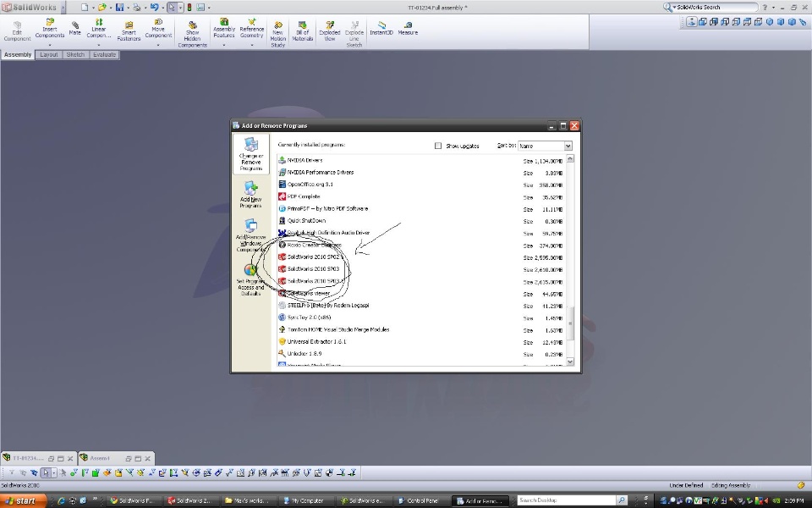Click the Search Desktop field in taskbar
The width and height of the screenshot is (812, 508).
(567, 500)
